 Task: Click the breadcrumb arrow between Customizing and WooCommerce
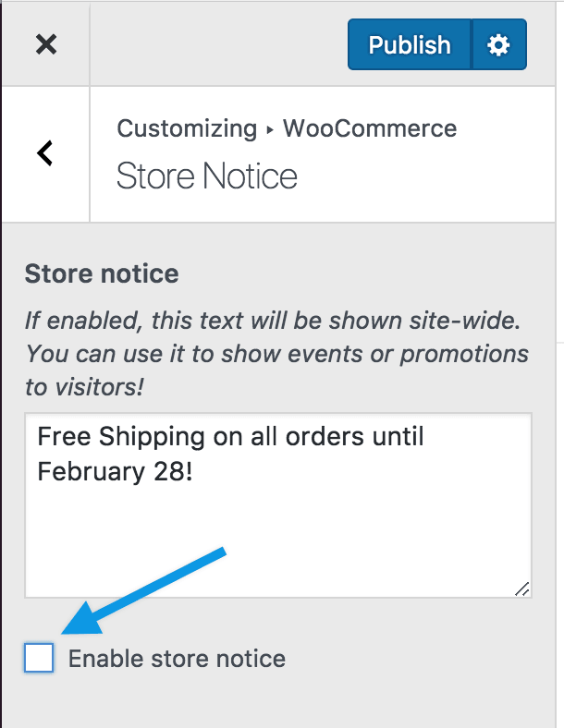[x=269, y=129]
